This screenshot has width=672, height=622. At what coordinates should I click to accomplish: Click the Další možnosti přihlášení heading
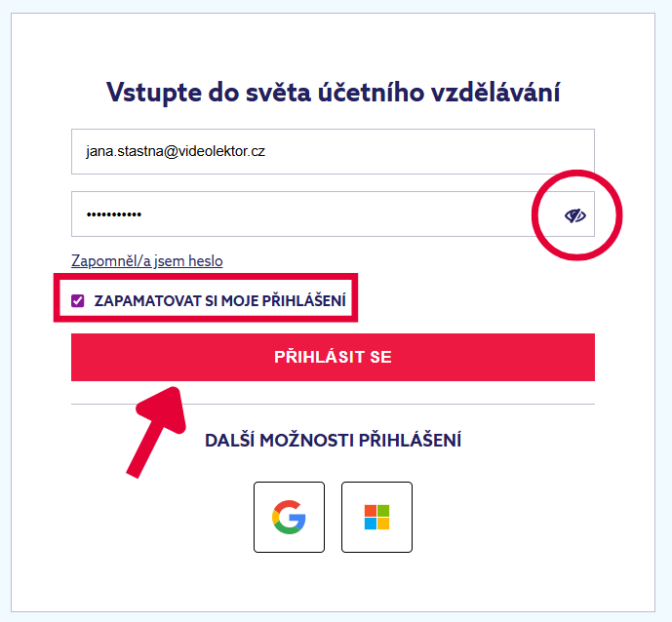(x=333, y=441)
